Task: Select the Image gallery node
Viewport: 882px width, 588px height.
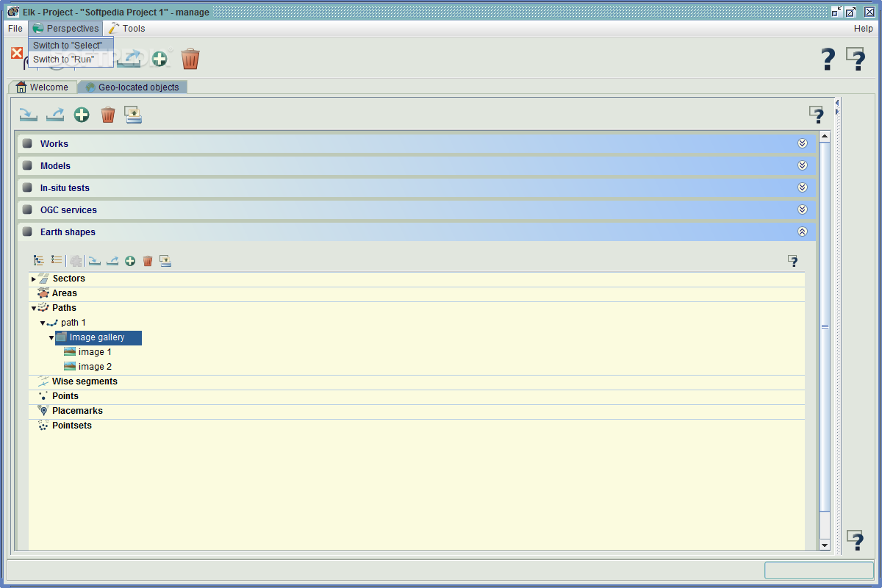Action: pos(98,337)
